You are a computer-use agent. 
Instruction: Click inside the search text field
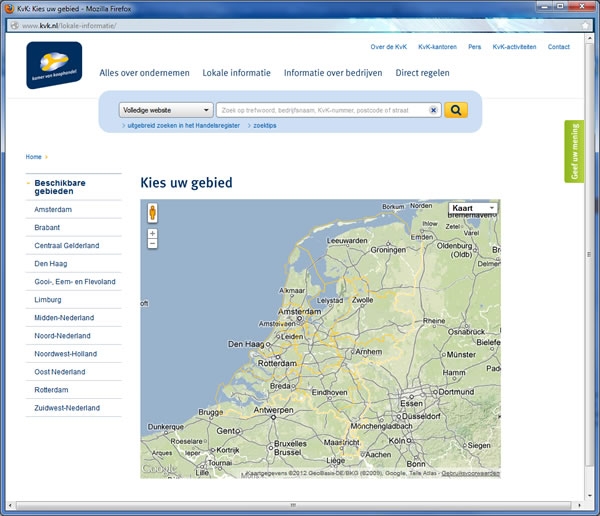(320, 110)
